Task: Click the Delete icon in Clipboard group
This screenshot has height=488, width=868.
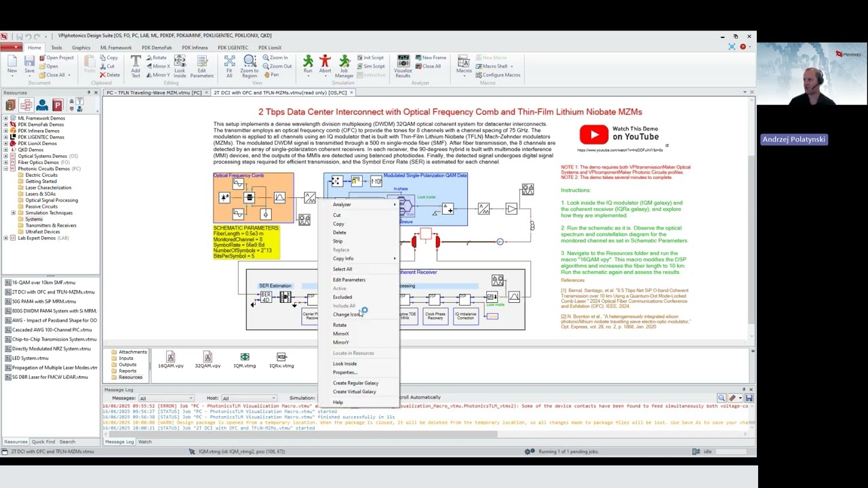Action: coord(109,75)
